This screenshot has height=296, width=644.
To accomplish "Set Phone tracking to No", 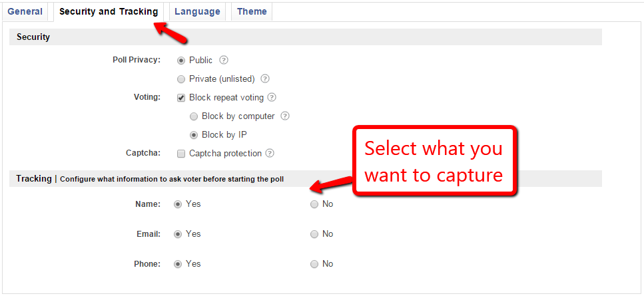I will (314, 264).
